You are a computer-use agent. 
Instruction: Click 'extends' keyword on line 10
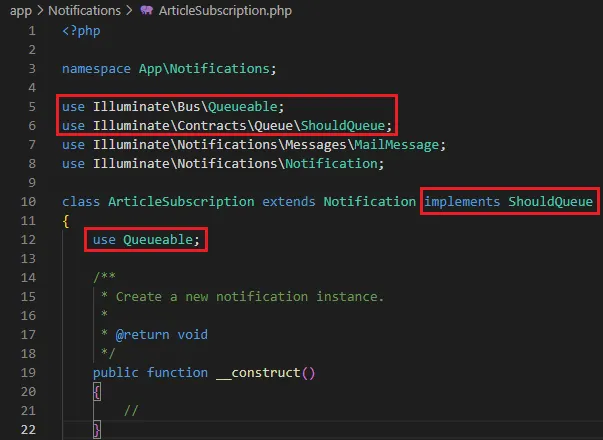click(289, 202)
